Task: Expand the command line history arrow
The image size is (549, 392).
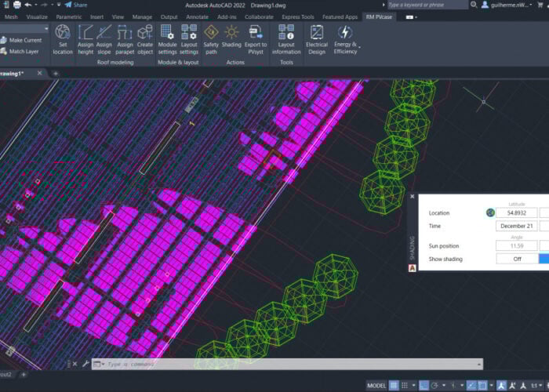Action: (x=481, y=364)
